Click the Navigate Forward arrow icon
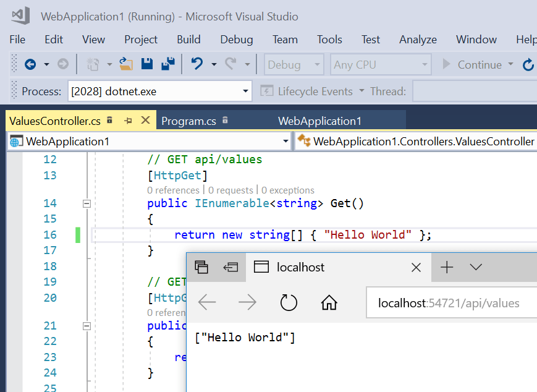The image size is (537, 392). 63,64
